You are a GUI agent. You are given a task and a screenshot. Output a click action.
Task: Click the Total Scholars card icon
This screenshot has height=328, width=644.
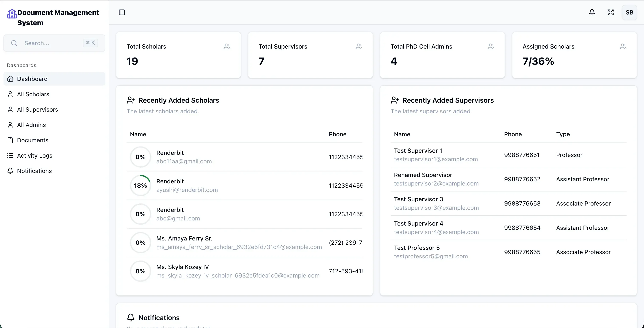pyautogui.click(x=227, y=46)
